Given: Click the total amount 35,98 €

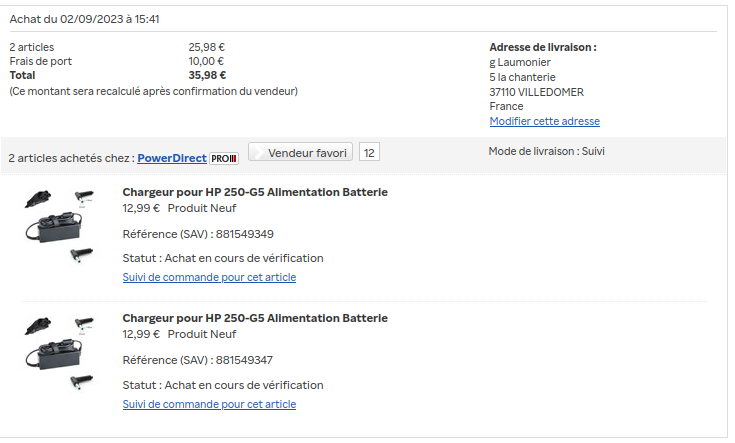Looking at the screenshot, I should pos(207,75).
